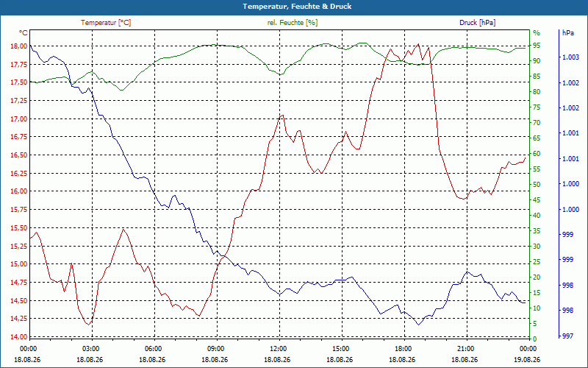Click the '14,25' temperature axis value

tap(20, 319)
